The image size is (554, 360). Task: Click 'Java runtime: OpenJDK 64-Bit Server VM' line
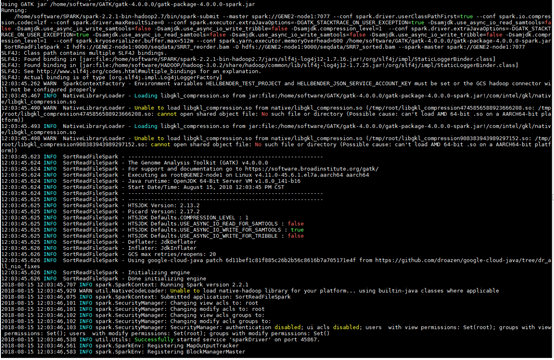coord(214,181)
